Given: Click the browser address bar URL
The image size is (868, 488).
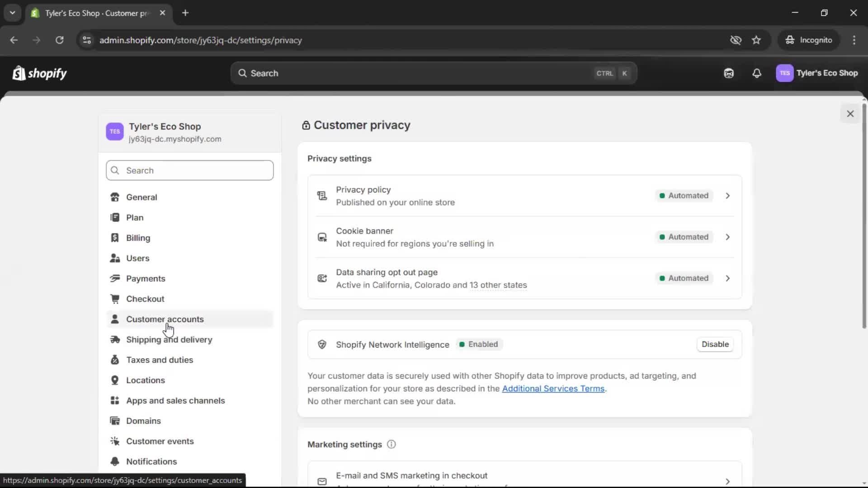Looking at the screenshot, I should (x=201, y=40).
